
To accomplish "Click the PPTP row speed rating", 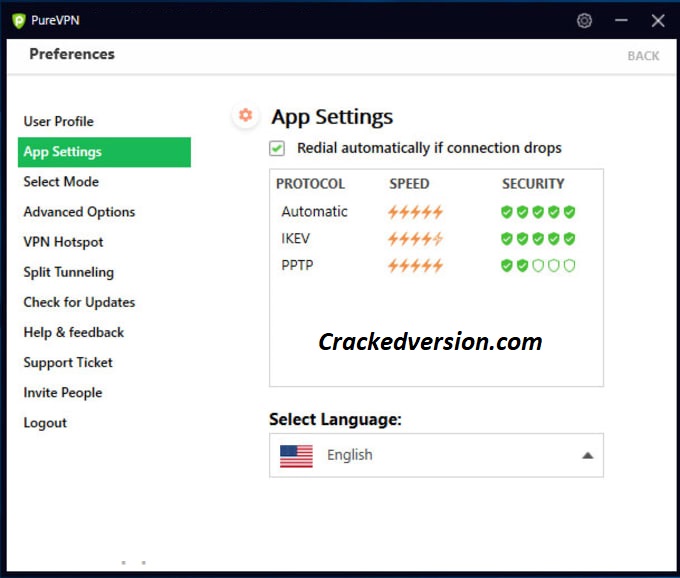I will pyautogui.click(x=415, y=265).
